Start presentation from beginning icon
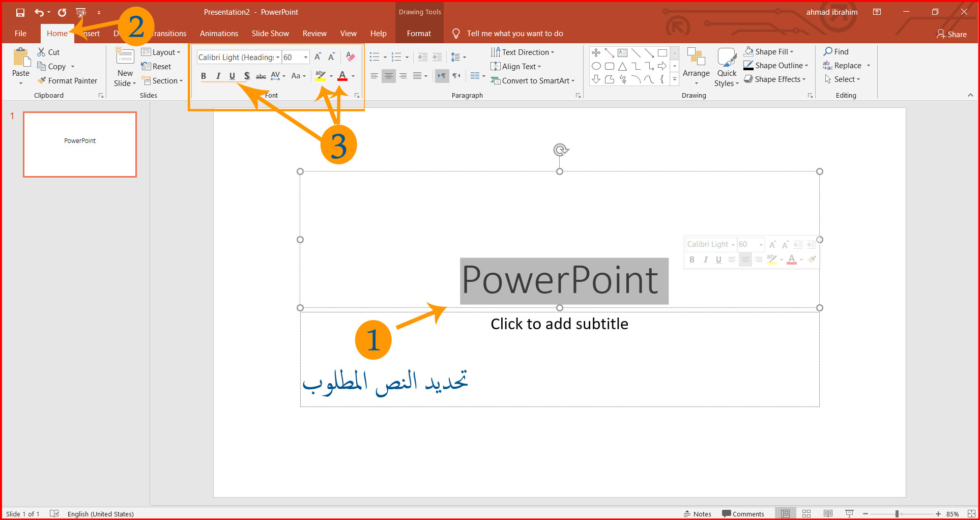 click(x=81, y=12)
